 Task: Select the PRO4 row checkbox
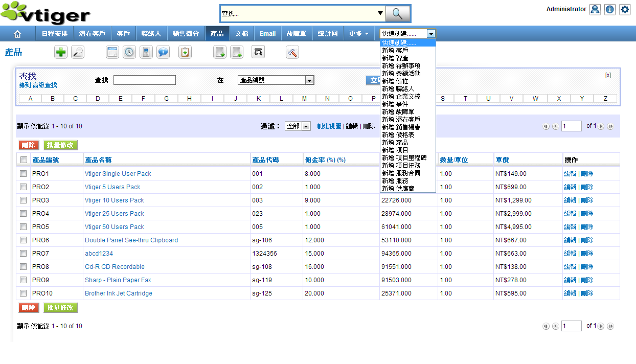click(24, 214)
